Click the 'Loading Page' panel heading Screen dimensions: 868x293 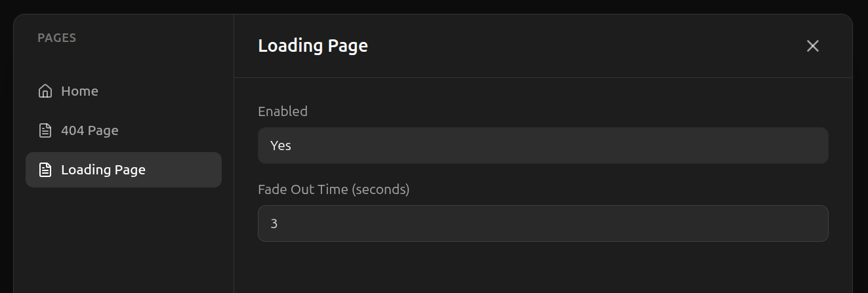coord(313,46)
